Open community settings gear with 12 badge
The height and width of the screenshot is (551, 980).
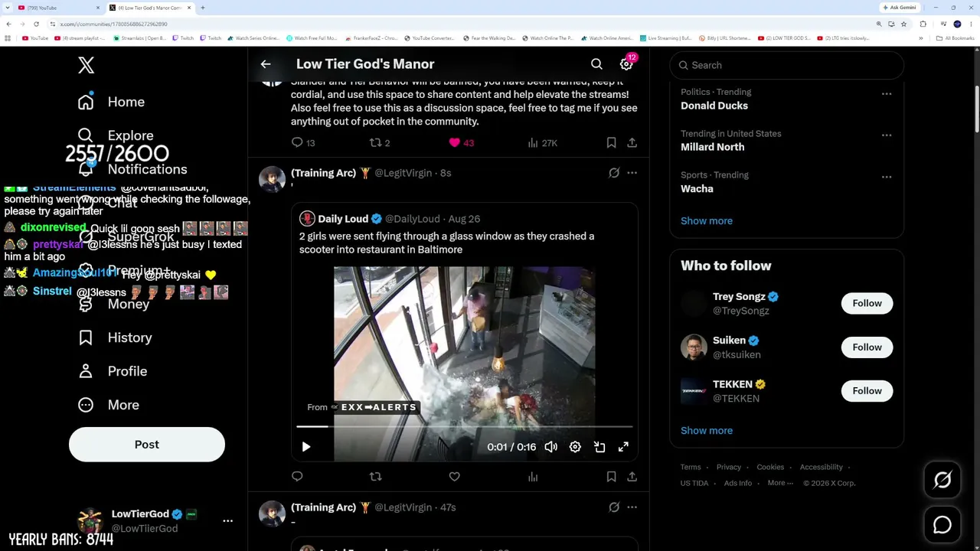pyautogui.click(x=626, y=64)
